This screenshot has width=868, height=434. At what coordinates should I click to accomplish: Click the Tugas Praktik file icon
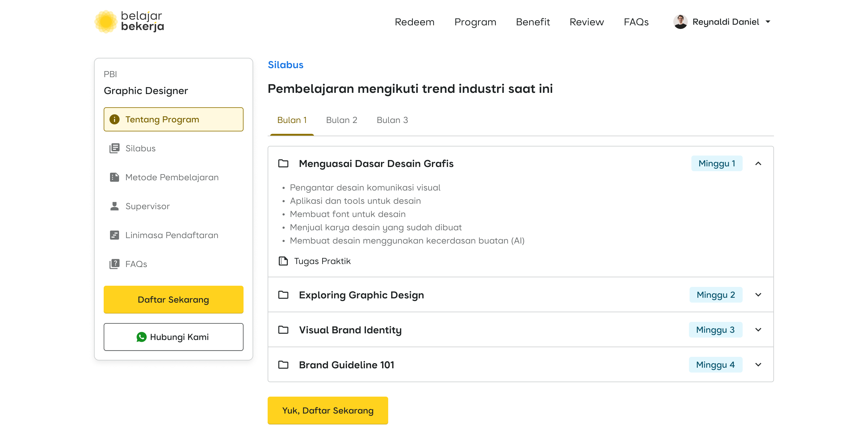click(283, 261)
